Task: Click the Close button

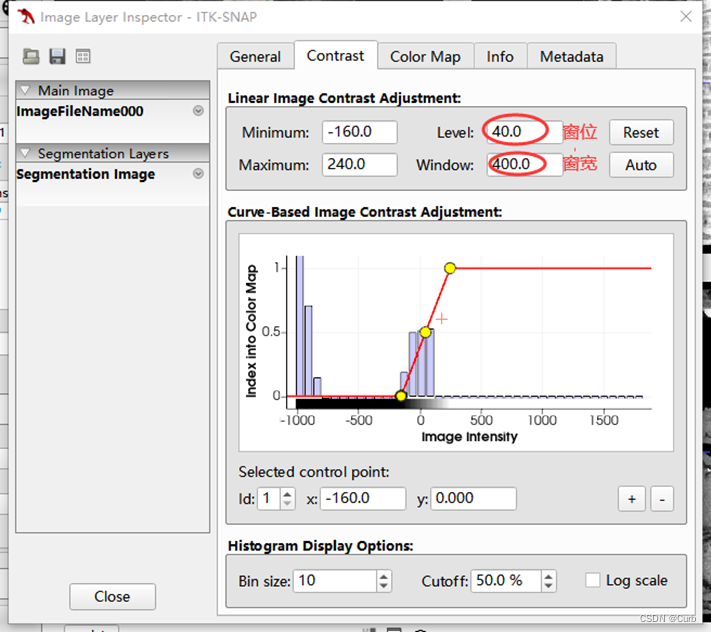Action: tap(112, 597)
